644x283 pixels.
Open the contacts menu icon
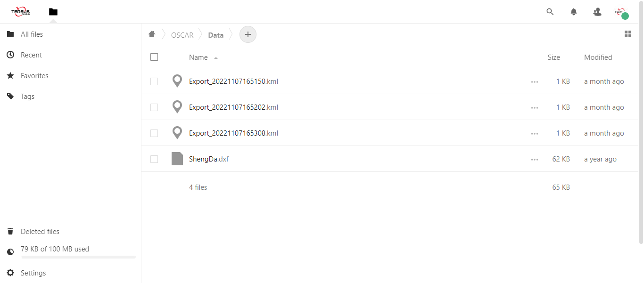597,12
